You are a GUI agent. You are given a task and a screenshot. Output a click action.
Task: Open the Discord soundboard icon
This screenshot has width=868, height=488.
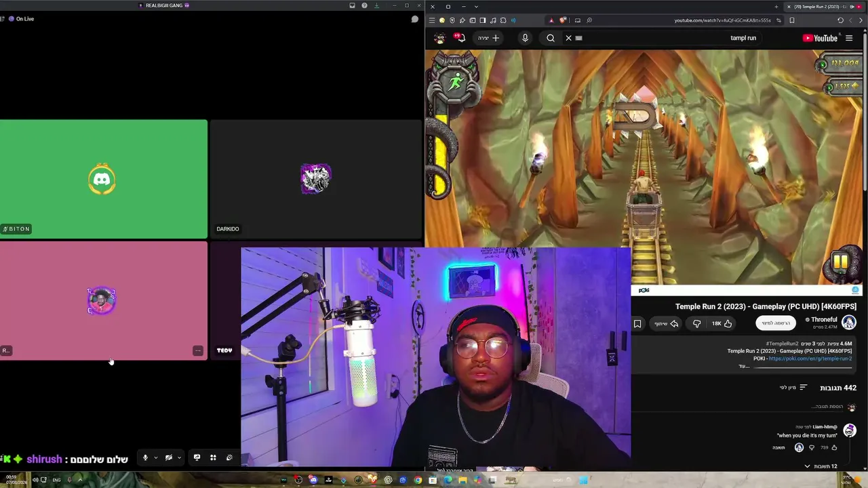tap(229, 457)
